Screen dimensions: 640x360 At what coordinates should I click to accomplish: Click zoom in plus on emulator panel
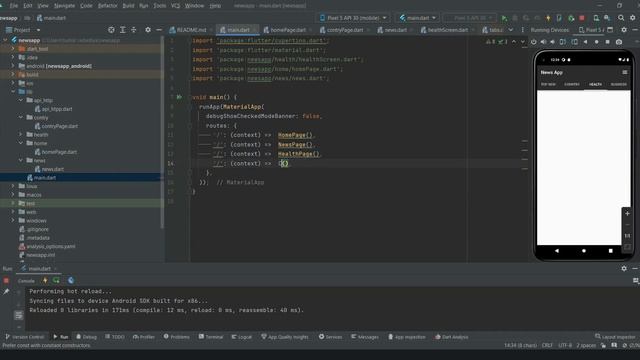(x=627, y=213)
